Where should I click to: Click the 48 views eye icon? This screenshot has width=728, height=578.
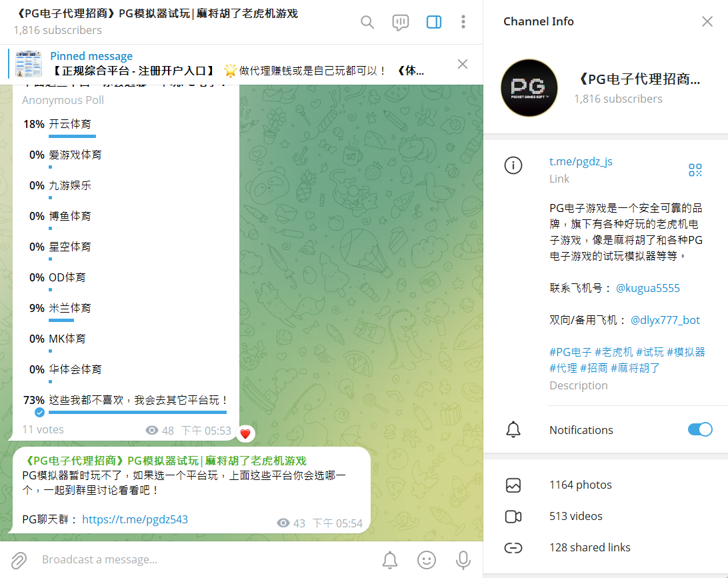[x=151, y=431]
